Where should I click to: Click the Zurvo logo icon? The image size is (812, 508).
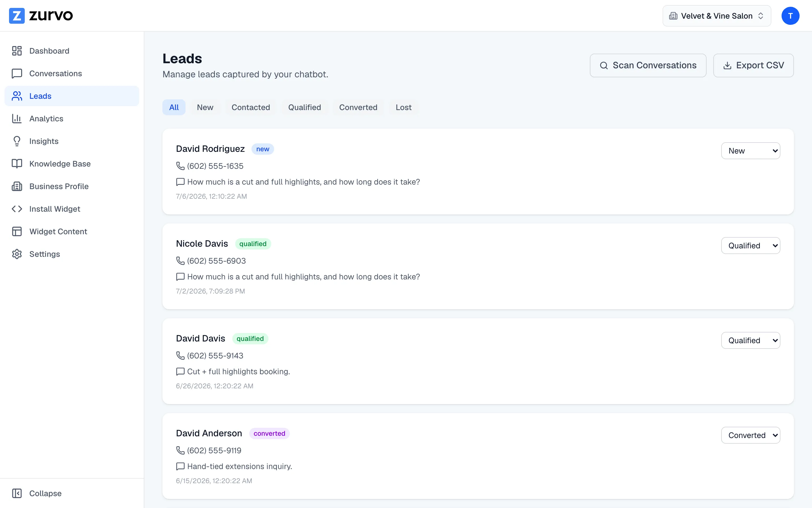(17, 16)
